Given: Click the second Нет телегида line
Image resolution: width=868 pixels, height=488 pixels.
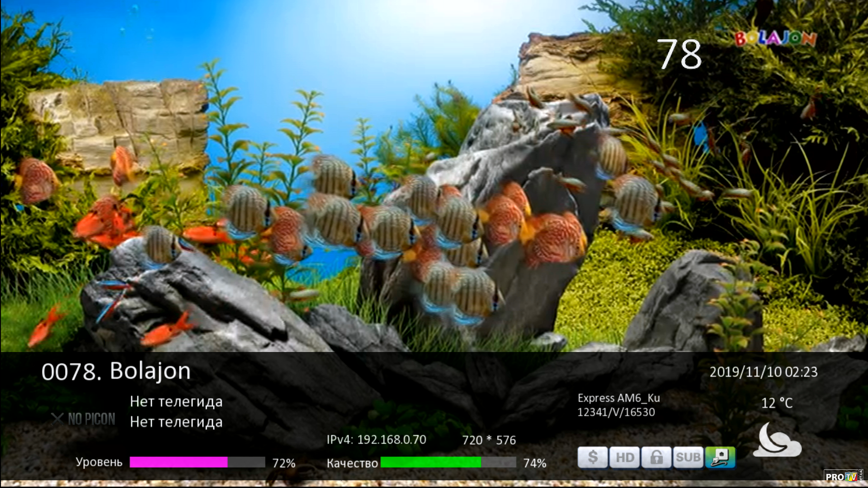Looking at the screenshot, I should 176,422.
